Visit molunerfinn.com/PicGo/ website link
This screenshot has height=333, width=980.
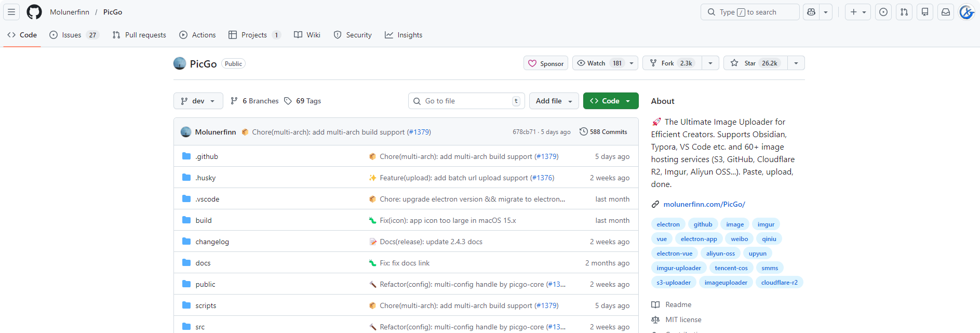coord(704,204)
